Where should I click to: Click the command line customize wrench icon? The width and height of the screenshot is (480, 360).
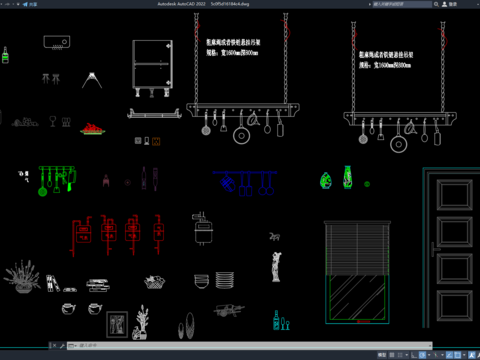pos(62,346)
